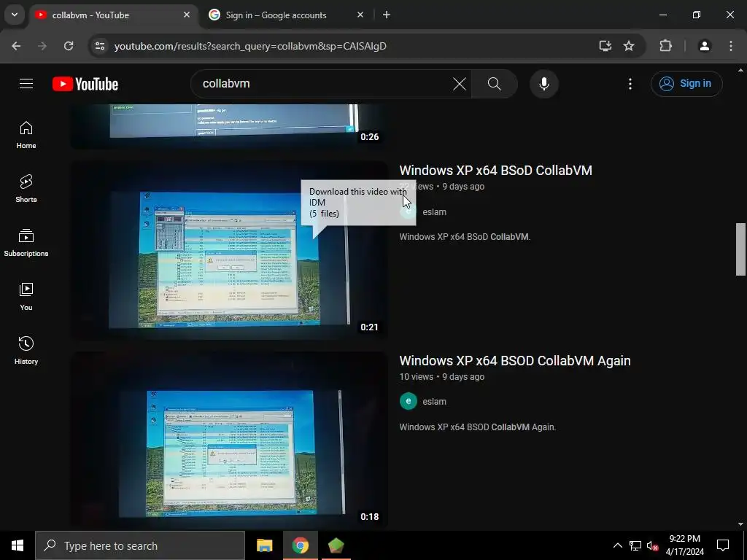Click the Chrome address bar URL
This screenshot has height=560, width=747.
250,46
